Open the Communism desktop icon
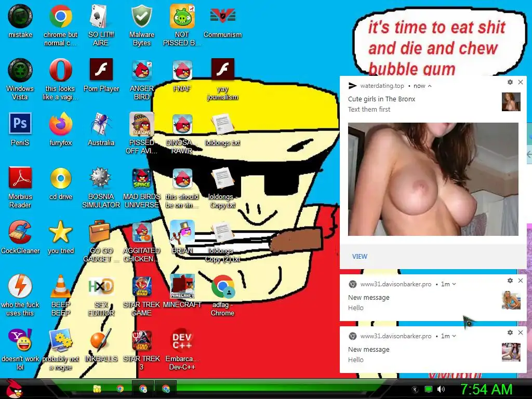This screenshot has height=399, width=532. [x=222, y=21]
